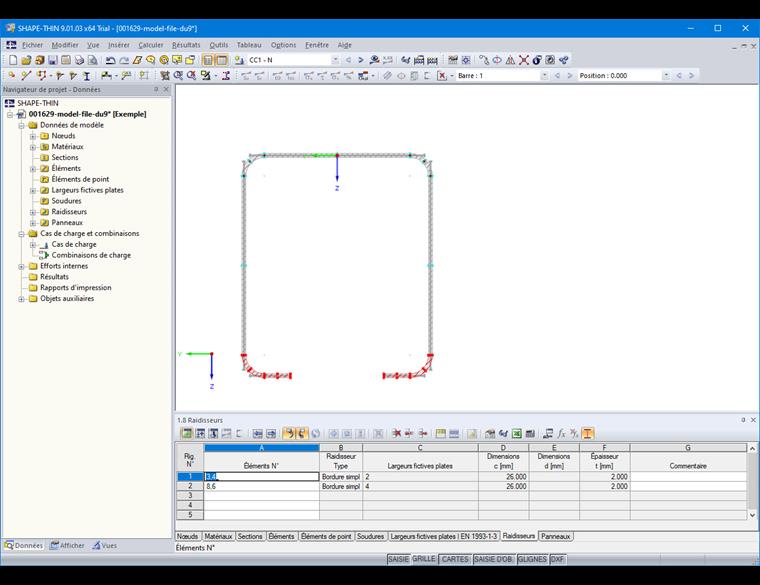The image size is (760, 585).
Task: Click the previous load case arrow next to CC1 - N
Action: point(348,60)
